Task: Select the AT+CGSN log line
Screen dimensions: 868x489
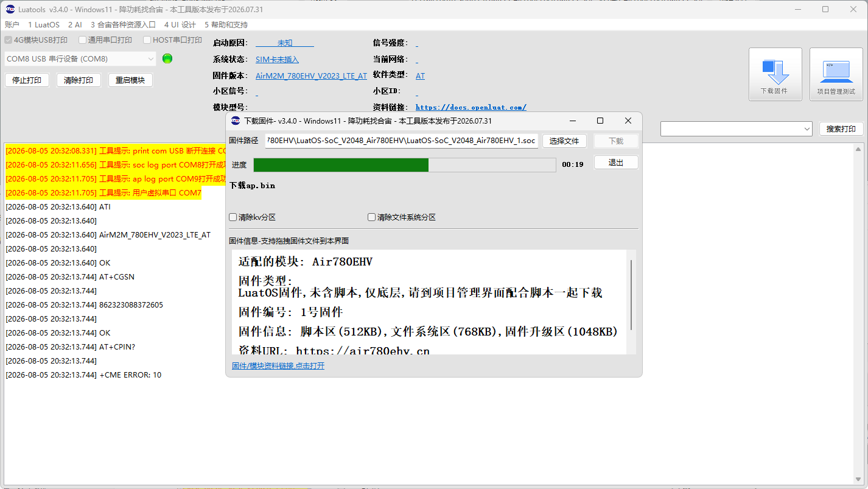Action: [70, 277]
